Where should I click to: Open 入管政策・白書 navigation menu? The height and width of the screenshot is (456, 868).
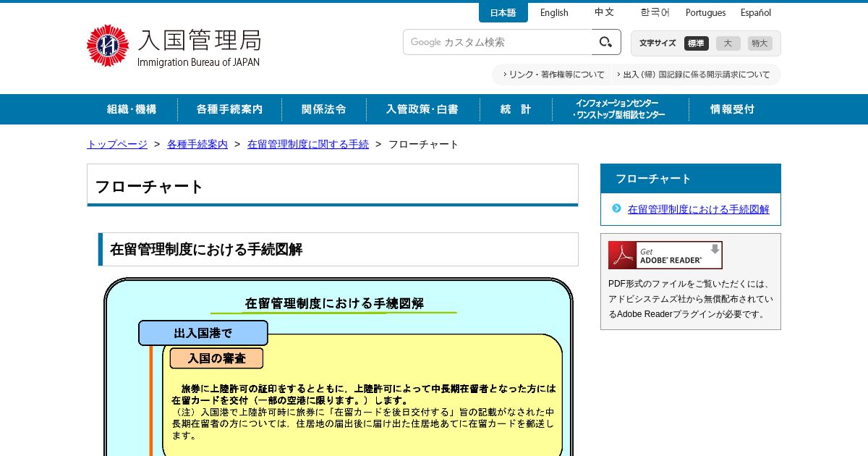(422, 109)
